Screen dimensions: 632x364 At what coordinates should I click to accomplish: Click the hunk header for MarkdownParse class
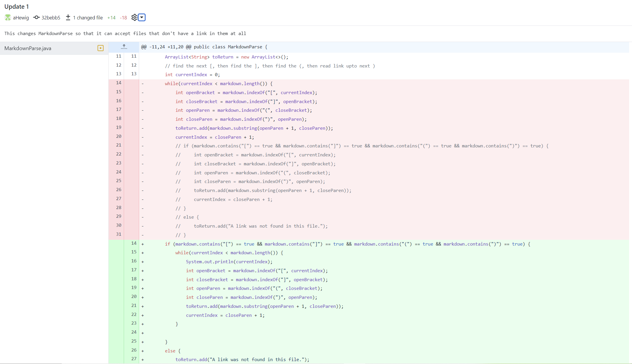coord(204,47)
